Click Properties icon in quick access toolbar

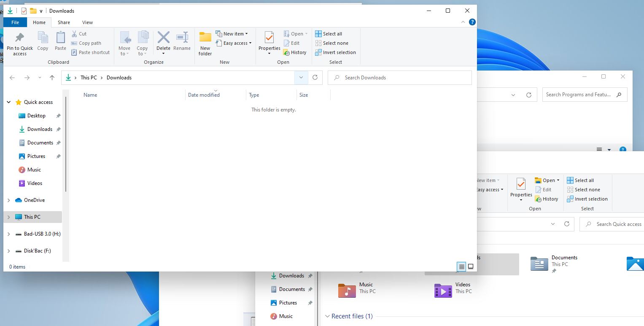[24, 11]
